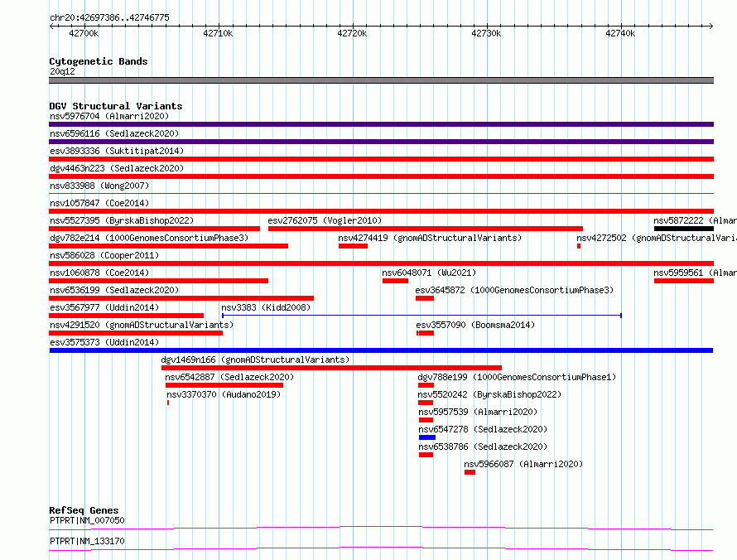
Task: Select nsv5520242 (ByrskaBishop2022) label
Action: [x=489, y=394]
